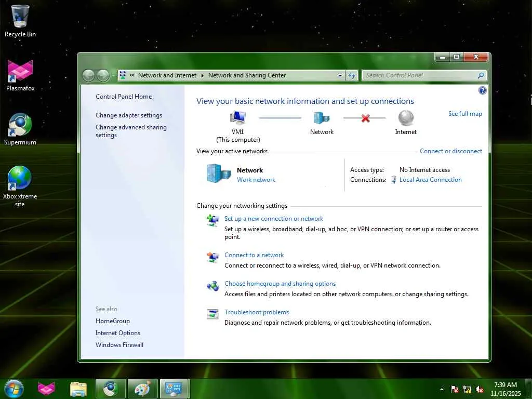Click the Control Panel taskbar button
Viewport: 532px width, 399px height.
point(174,389)
